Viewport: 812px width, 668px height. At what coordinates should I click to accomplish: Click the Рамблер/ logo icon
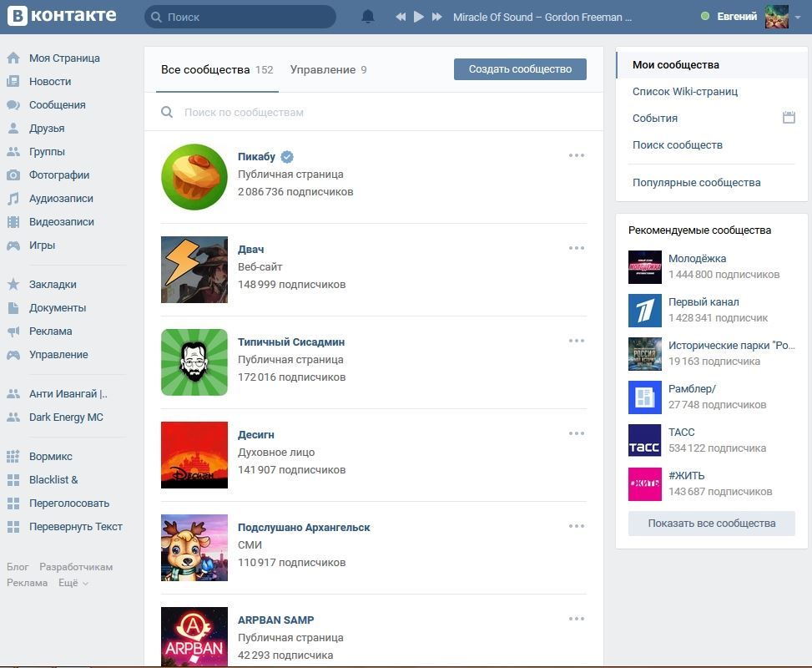645,397
